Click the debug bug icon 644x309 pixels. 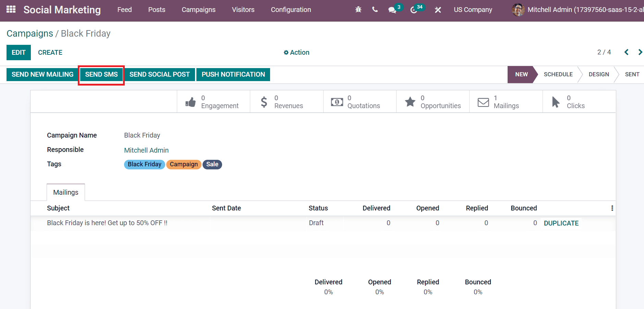tap(358, 10)
